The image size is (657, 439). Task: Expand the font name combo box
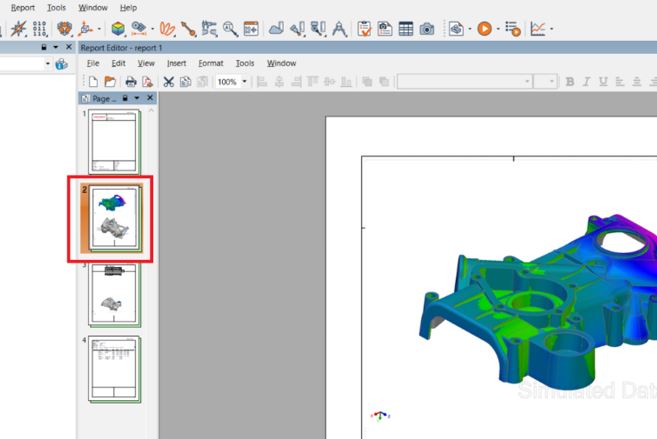pyautogui.click(x=527, y=82)
